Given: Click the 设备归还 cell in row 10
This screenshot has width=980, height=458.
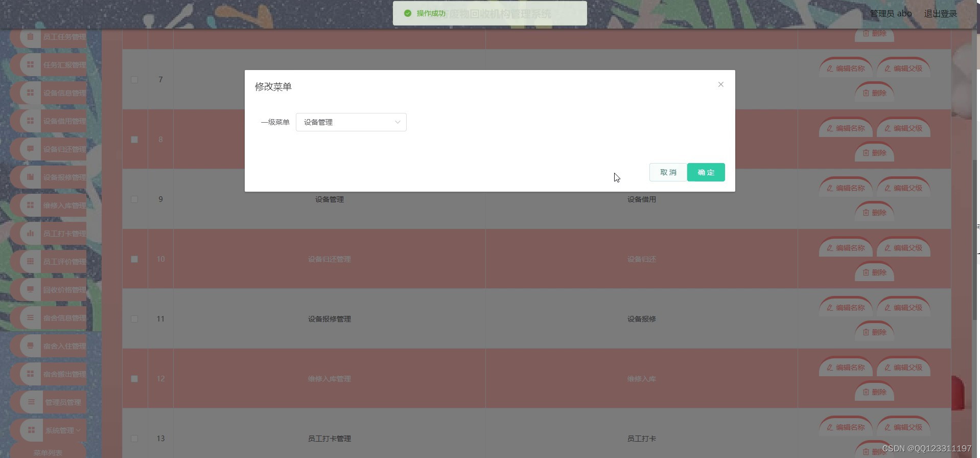Looking at the screenshot, I should [x=642, y=259].
